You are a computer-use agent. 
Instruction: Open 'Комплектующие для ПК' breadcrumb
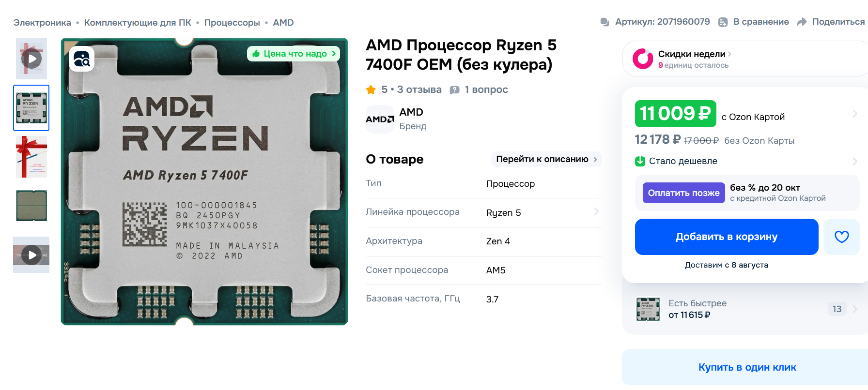click(138, 23)
